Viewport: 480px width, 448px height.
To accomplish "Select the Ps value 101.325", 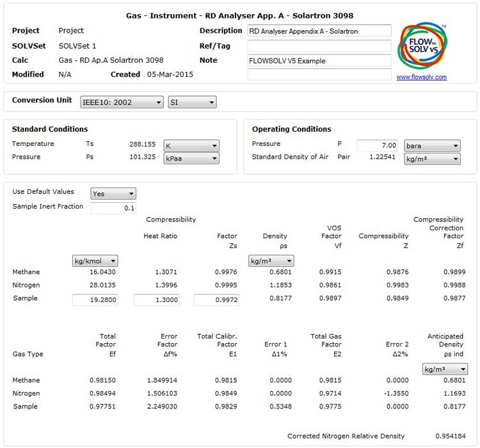I will pos(142,157).
